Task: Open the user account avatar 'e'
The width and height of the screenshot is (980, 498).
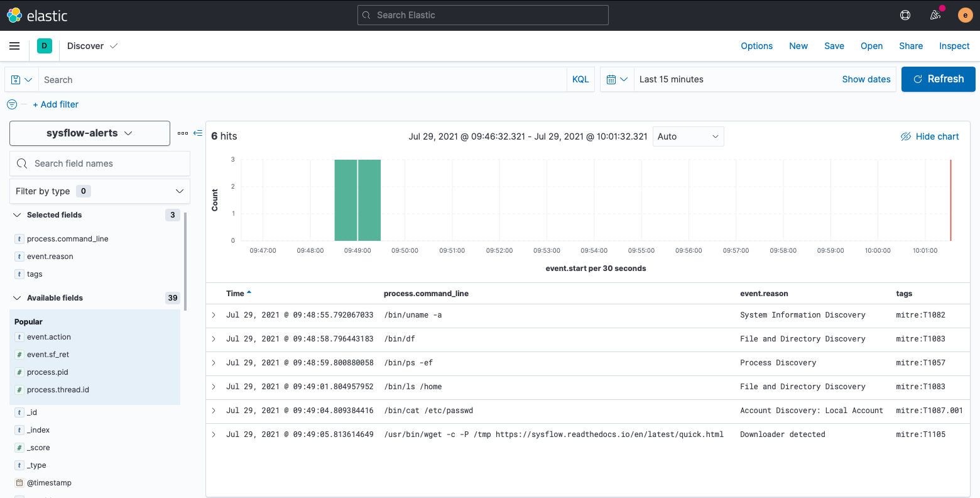Action: [x=965, y=15]
